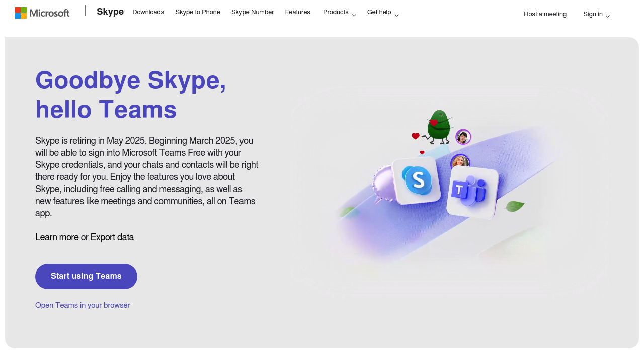Click the green avocado character
This screenshot has width=644, height=362.
(438, 127)
